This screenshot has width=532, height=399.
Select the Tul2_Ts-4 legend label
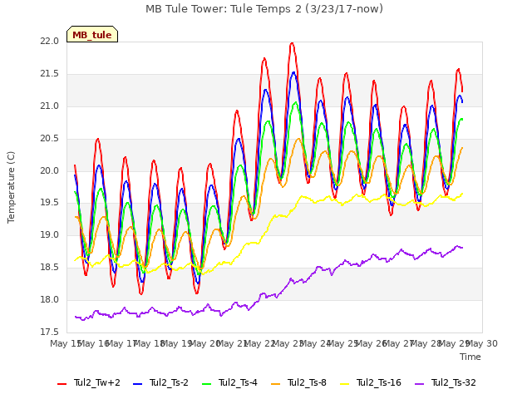point(239,383)
